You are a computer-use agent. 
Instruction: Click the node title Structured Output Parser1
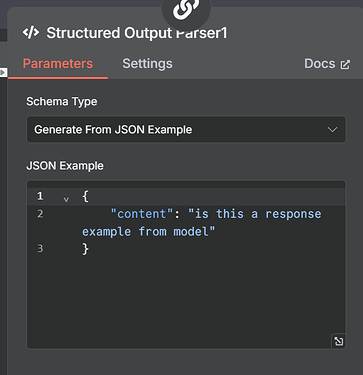click(137, 33)
